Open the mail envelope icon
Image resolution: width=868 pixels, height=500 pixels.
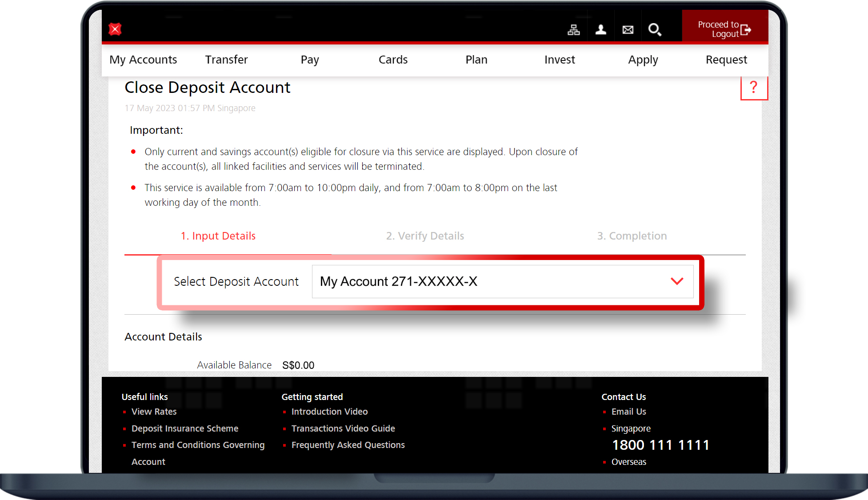click(x=628, y=30)
